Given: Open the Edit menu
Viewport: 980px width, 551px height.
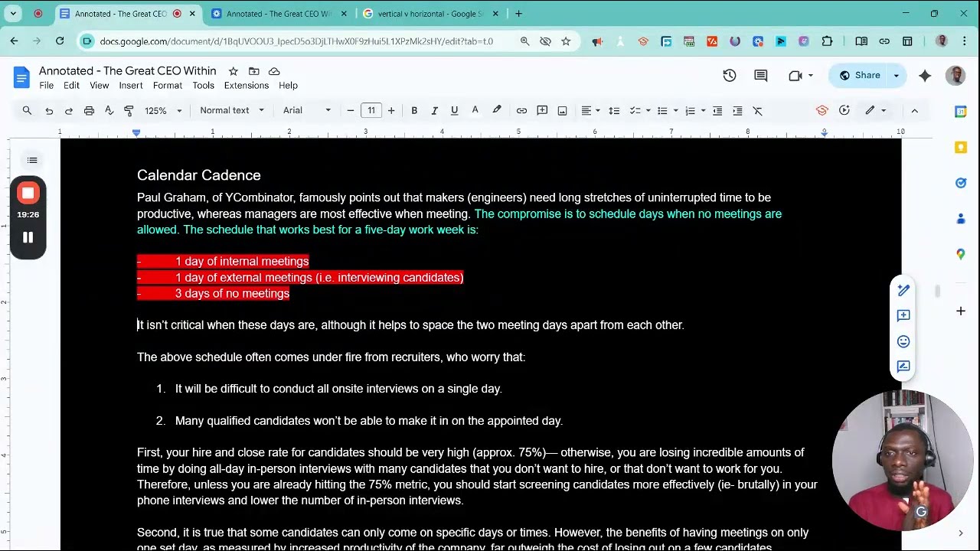Looking at the screenshot, I should coord(71,86).
